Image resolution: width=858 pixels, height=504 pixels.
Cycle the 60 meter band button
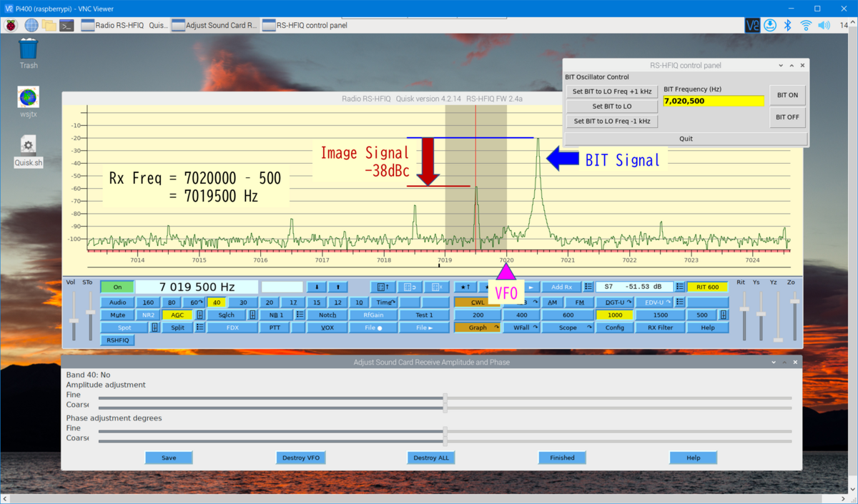194,302
